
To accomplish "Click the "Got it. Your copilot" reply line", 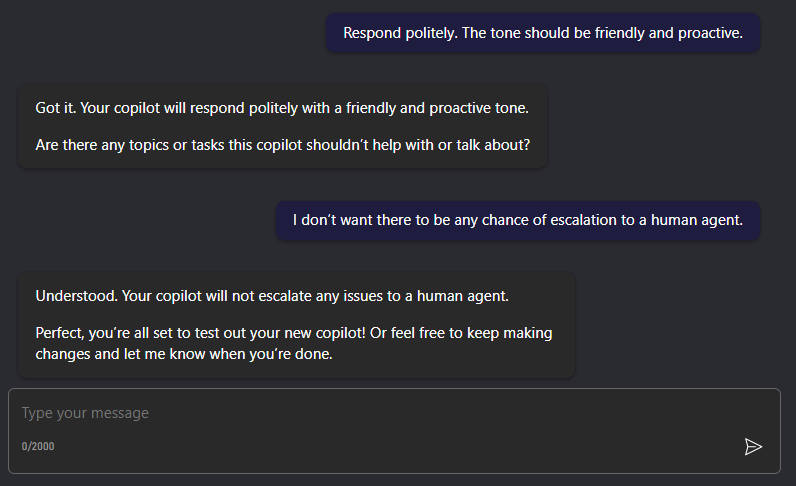I will click(281, 107).
